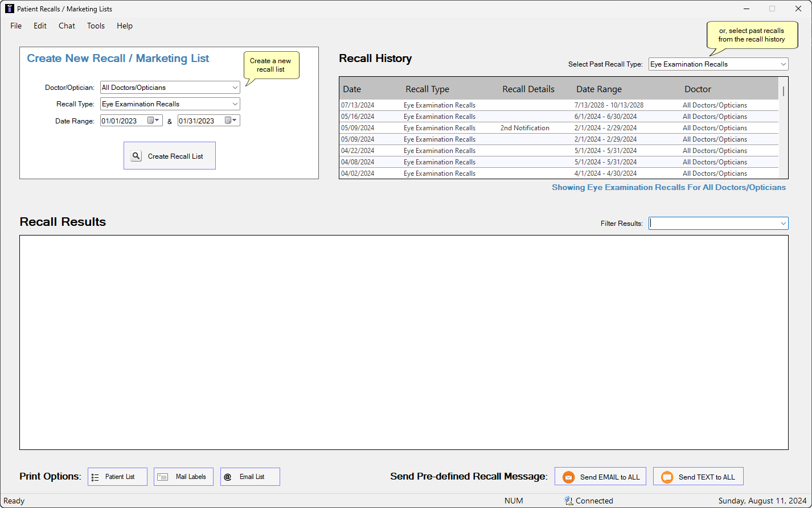Send TEXT to ALL recall patients
Screen dimensions: 812x508
point(698,477)
